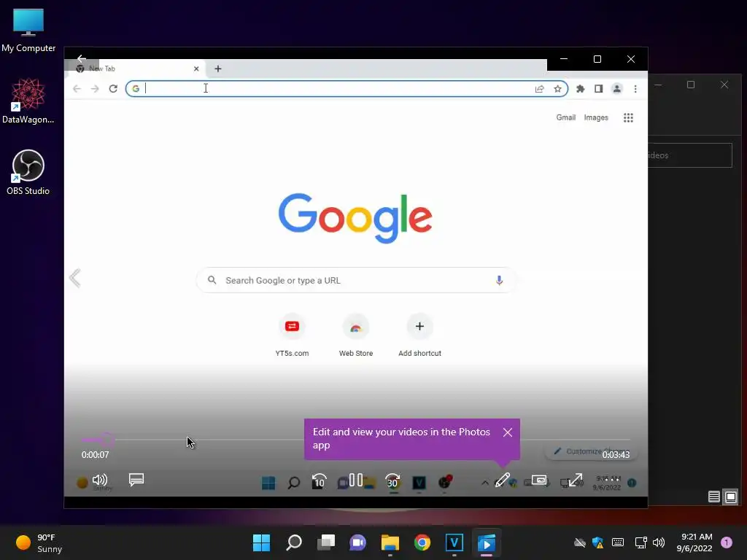Open the subtitles and captions menu
This screenshot has width=747, height=560.
pos(136,480)
